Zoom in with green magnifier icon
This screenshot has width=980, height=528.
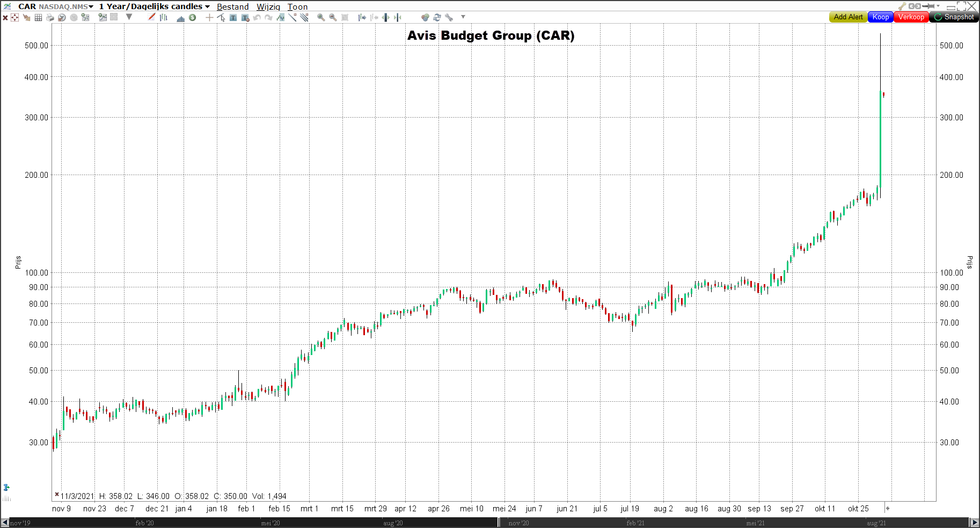pyautogui.click(x=320, y=17)
